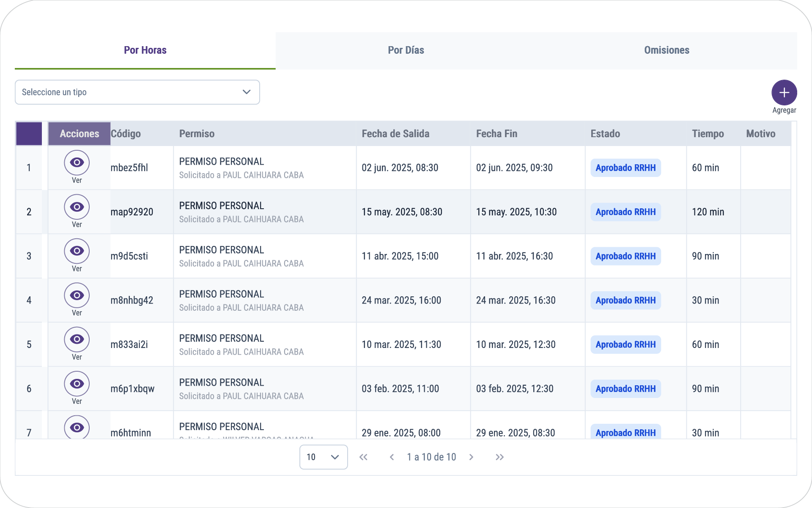
Task: Click the purple header cell before Acciones
Action: [x=29, y=134]
